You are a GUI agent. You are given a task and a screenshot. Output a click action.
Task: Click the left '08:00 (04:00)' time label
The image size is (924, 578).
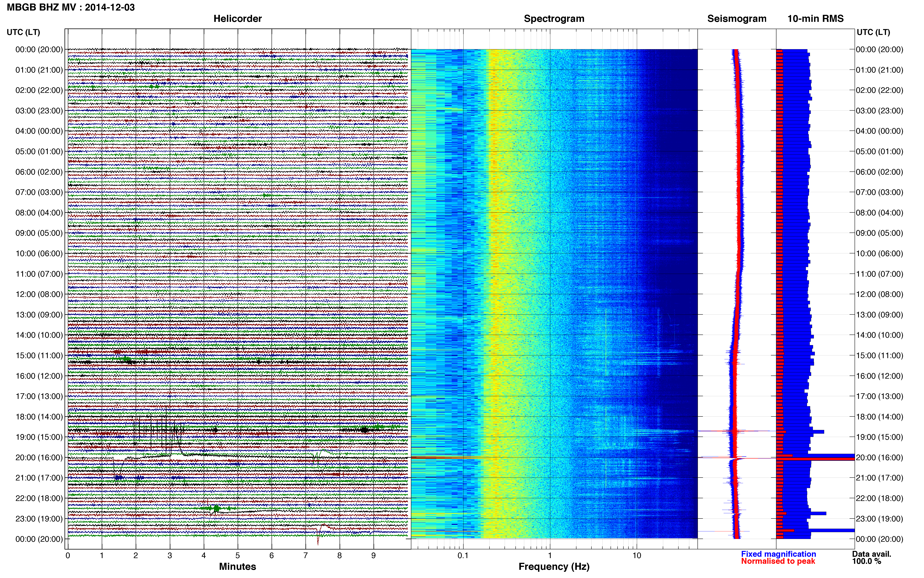pyautogui.click(x=39, y=213)
